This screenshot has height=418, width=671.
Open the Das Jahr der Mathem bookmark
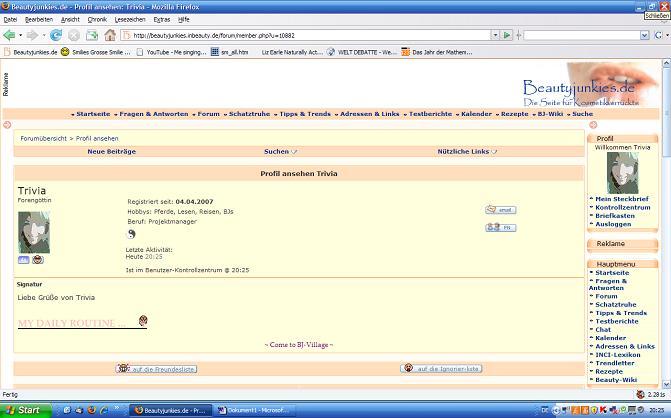click(437, 52)
